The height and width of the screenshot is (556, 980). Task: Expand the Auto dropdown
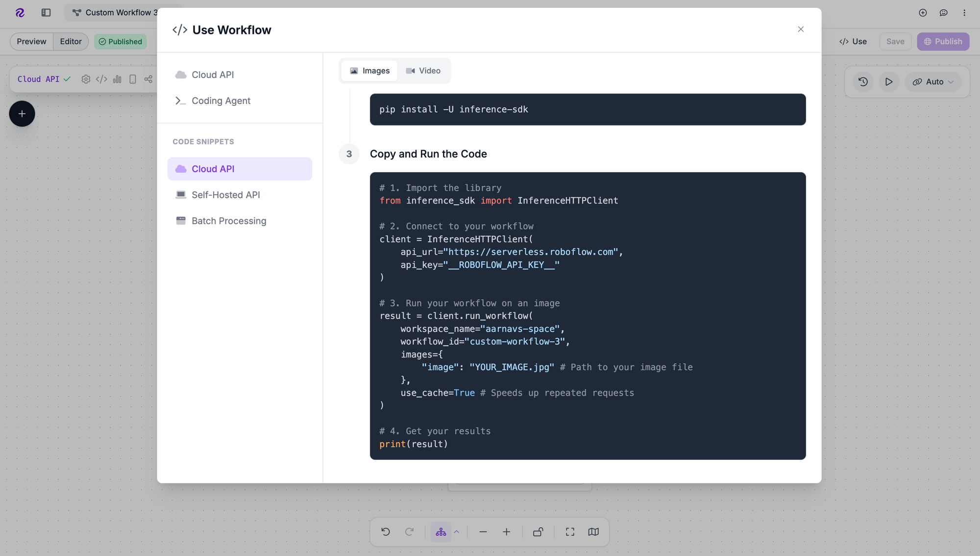click(933, 82)
